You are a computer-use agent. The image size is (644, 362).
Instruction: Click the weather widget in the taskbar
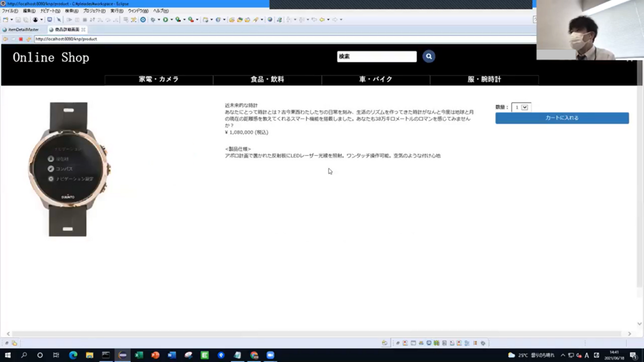531,355
